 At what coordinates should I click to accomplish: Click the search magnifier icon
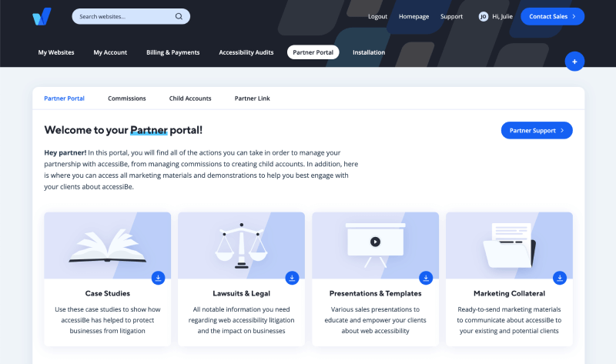[x=179, y=16]
